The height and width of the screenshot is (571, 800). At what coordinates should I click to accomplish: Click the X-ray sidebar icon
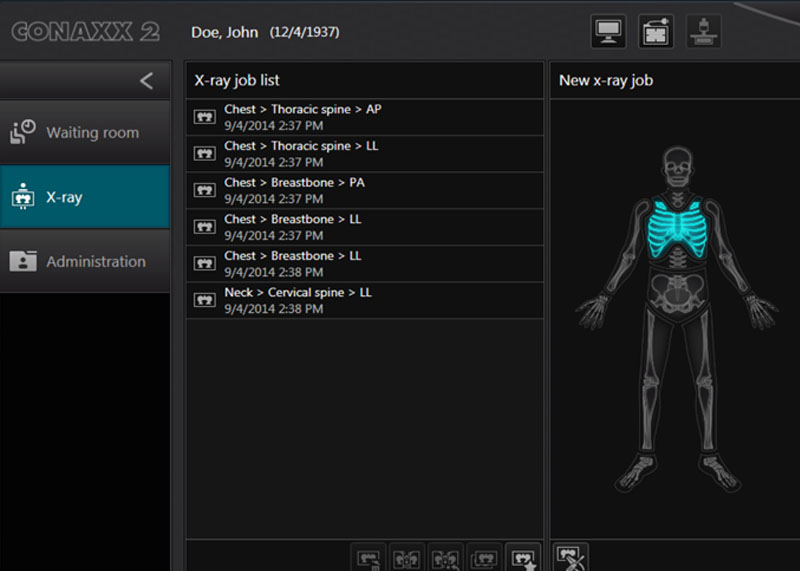pyautogui.click(x=22, y=196)
